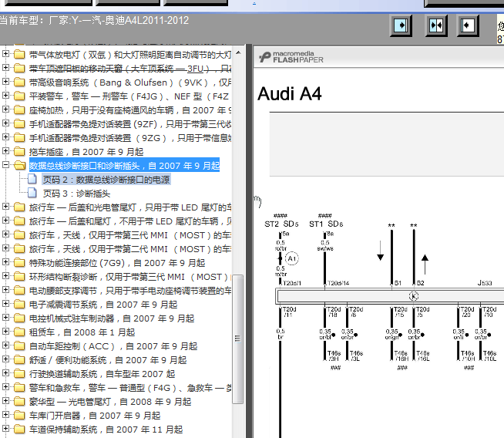Click page icon beside 页码 3 entry
The height and width of the screenshot is (438, 504).
[32, 193]
